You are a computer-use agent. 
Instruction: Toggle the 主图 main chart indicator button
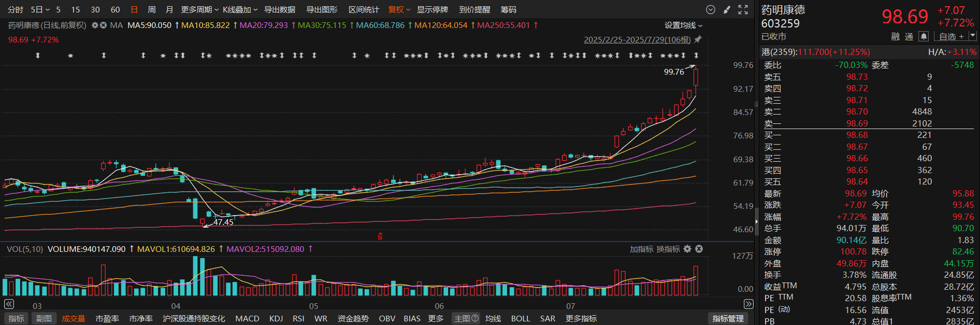[x=466, y=318]
